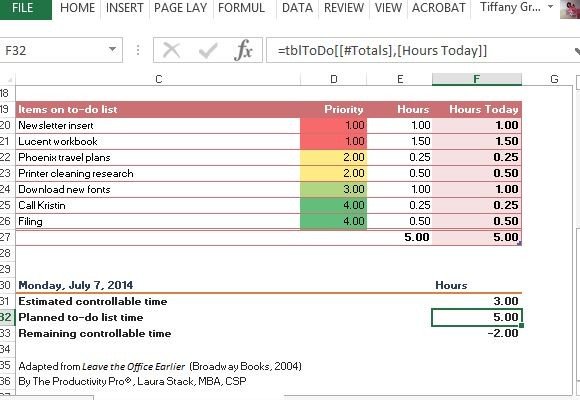Click the red Priority cell for Newsletter insert

334,125
